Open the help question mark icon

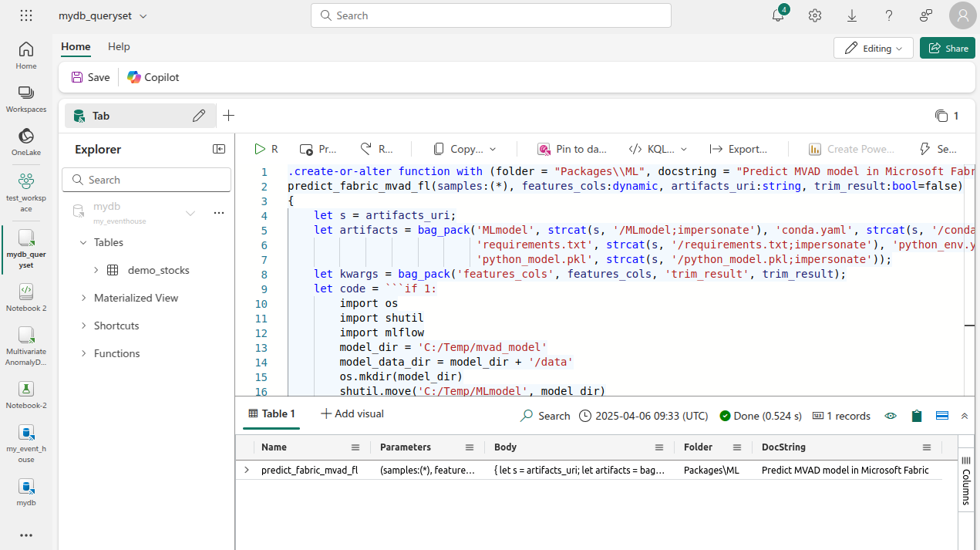click(x=889, y=15)
